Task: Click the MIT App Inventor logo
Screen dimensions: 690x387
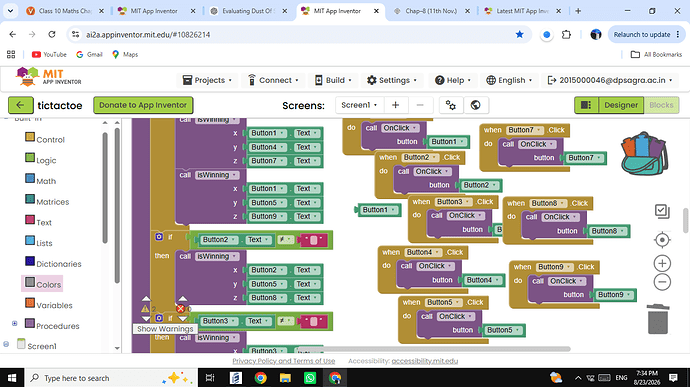Action: click(x=48, y=77)
